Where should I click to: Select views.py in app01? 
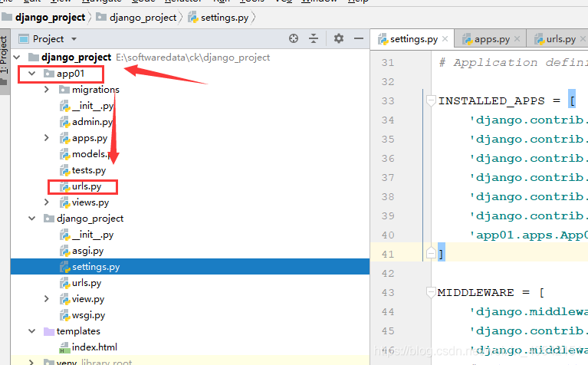90,202
